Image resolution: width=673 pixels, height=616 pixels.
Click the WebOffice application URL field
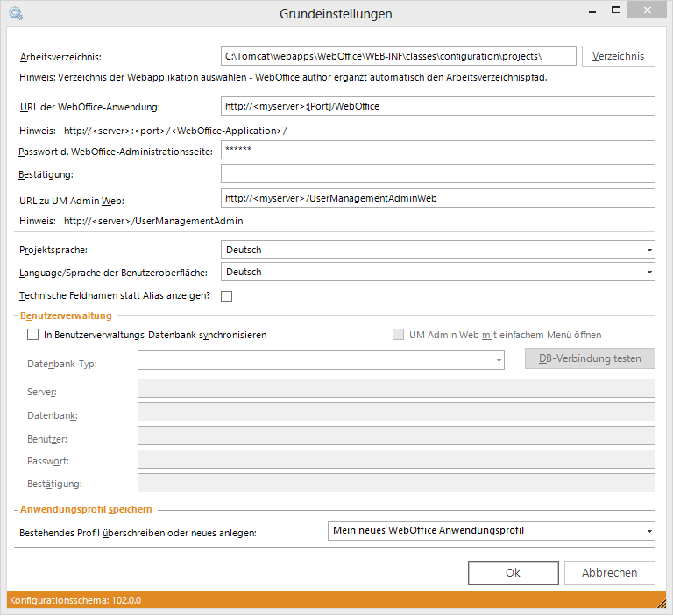point(438,106)
